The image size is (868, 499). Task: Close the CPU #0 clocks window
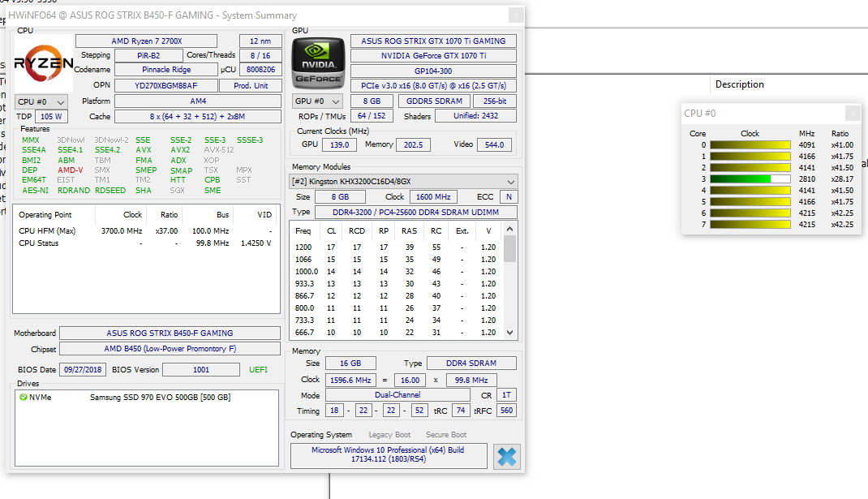click(853, 113)
